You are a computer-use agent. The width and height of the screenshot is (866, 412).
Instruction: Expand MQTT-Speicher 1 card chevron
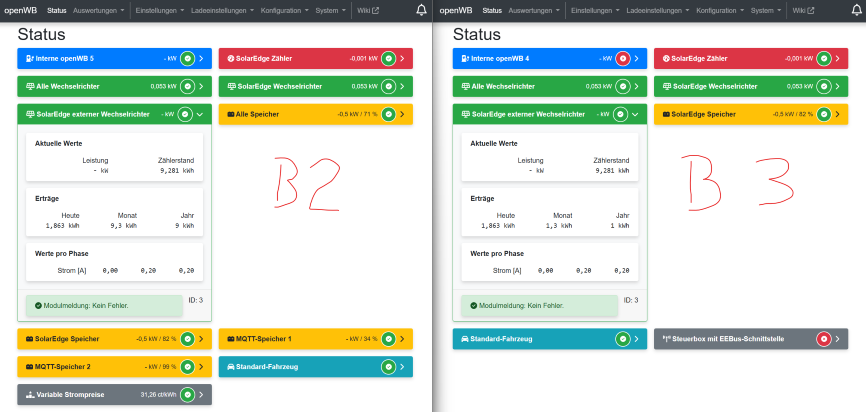pyautogui.click(x=402, y=339)
